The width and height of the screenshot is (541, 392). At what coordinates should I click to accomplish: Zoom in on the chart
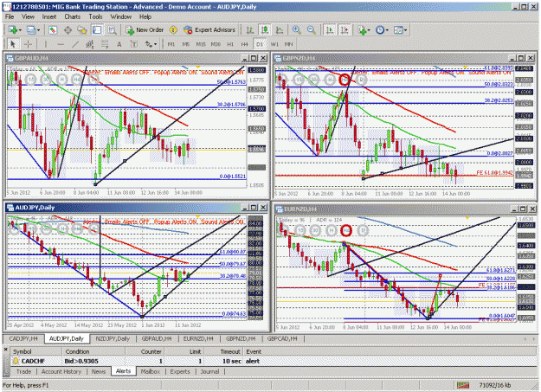(x=296, y=30)
